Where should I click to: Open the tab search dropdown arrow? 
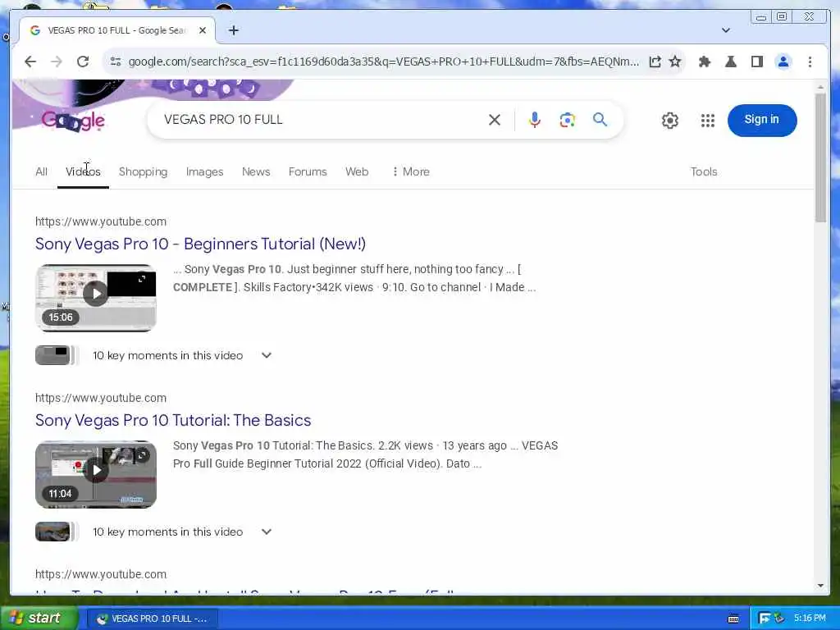[725, 30]
